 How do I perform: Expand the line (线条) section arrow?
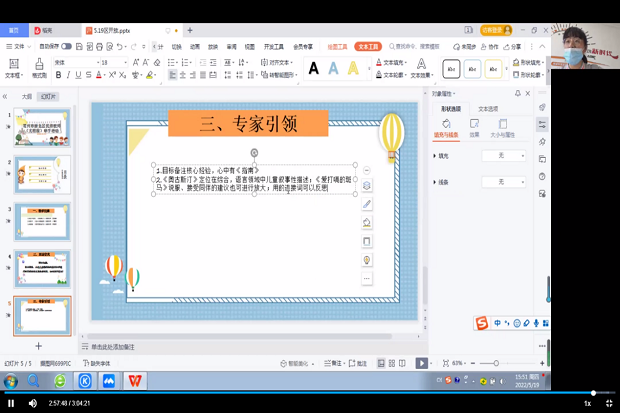435,182
